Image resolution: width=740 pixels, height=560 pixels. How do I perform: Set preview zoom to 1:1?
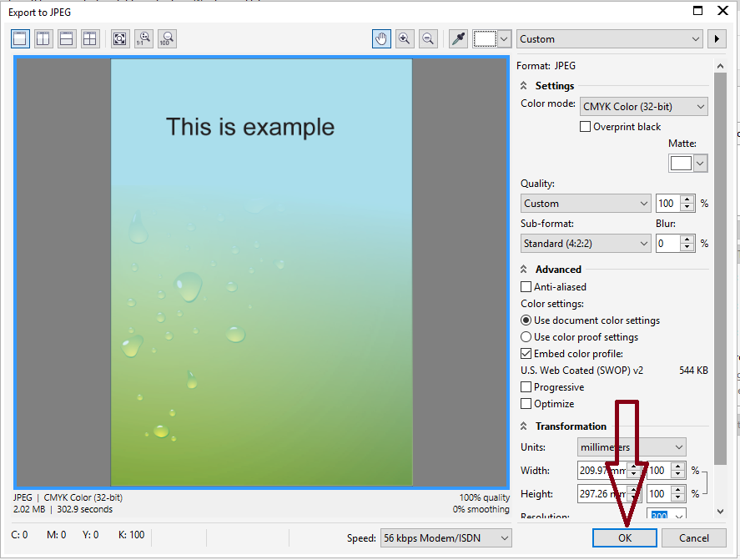tap(142, 38)
